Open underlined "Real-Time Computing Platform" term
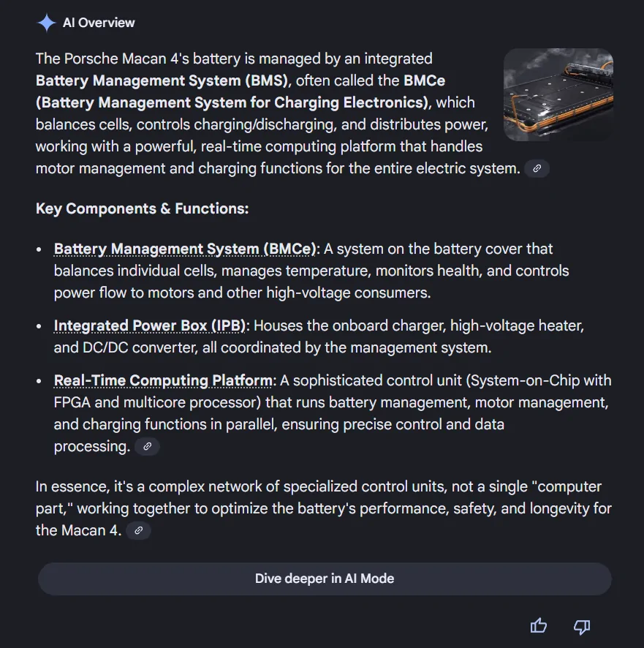This screenshot has width=644, height=648. point(163,381)
